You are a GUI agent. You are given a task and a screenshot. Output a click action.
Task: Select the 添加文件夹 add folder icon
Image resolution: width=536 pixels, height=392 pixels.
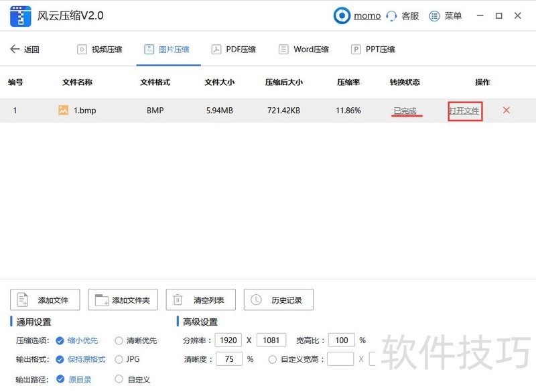100,300
